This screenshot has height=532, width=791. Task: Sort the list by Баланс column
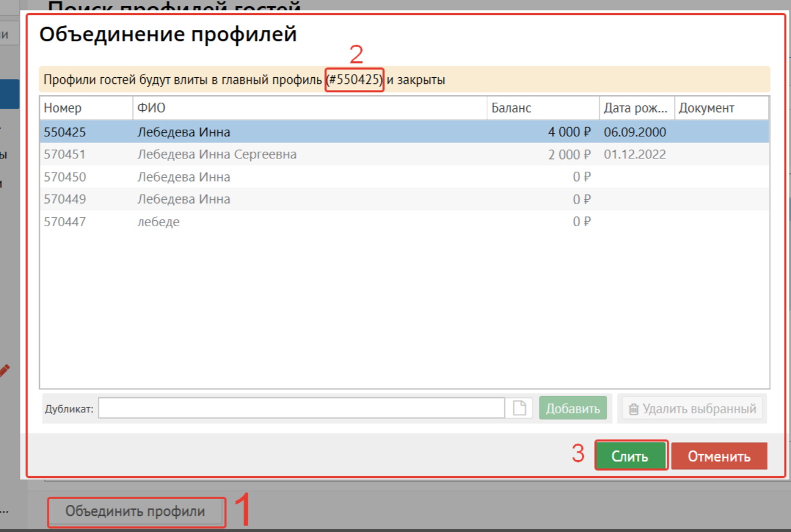(542, 108)
